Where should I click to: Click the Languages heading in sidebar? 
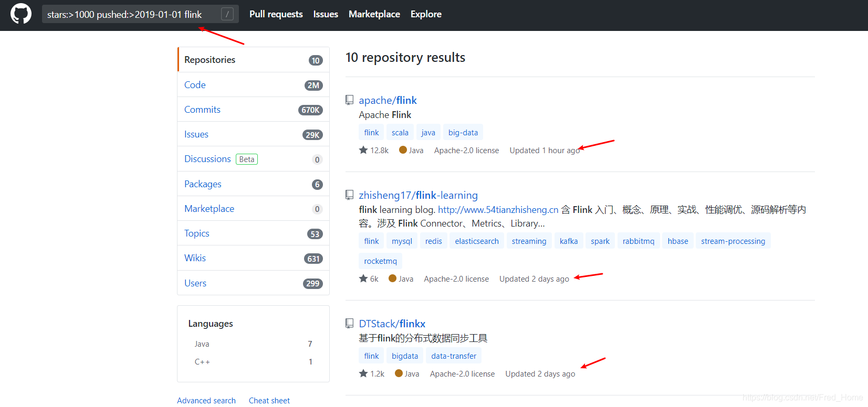[211, 324]
